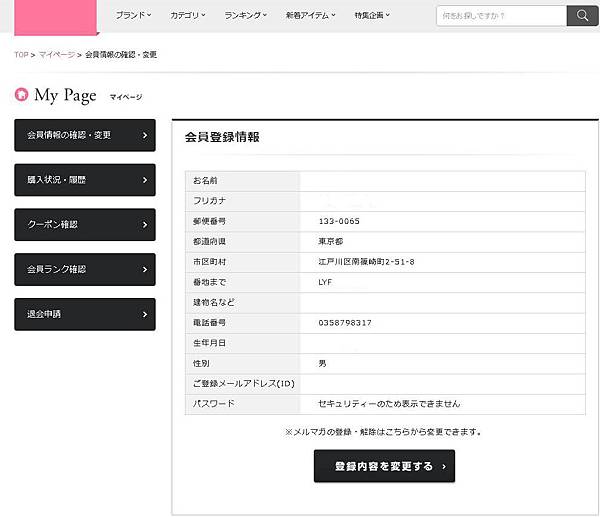Click セキュリティーのため表示できません password text
This screenshot has width=600, height=517.
(389, 404)
